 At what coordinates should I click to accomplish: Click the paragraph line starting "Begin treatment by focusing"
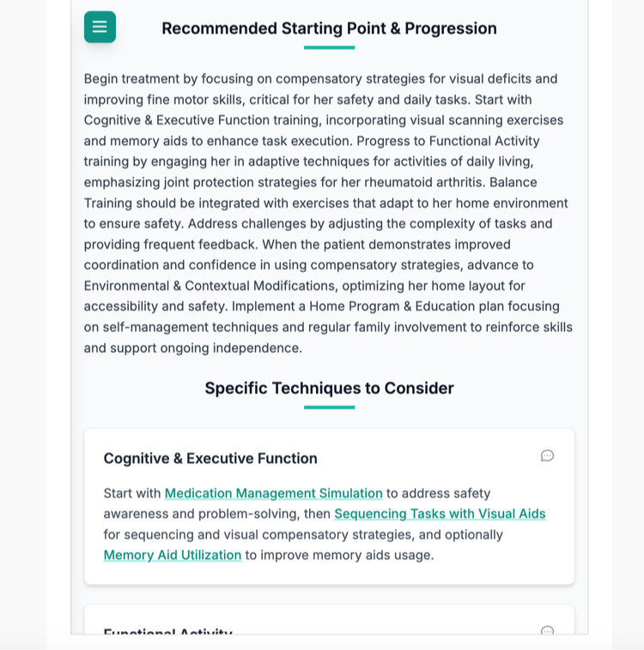[x=320, y=79]
